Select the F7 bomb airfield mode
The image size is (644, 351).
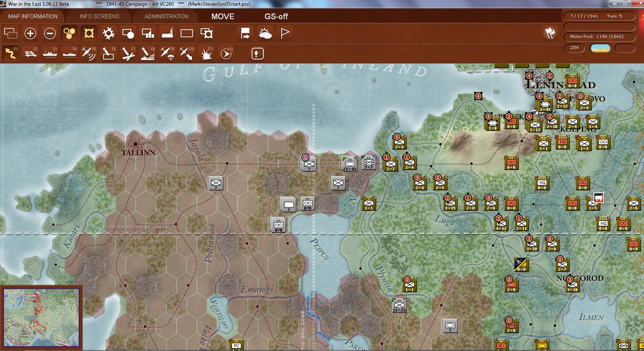coord(128,53)
